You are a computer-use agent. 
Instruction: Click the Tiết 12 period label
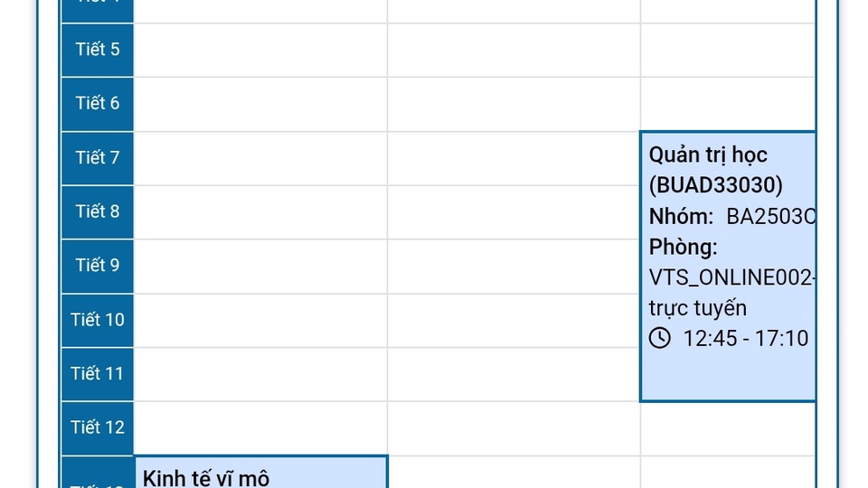[x=98, y=427]
